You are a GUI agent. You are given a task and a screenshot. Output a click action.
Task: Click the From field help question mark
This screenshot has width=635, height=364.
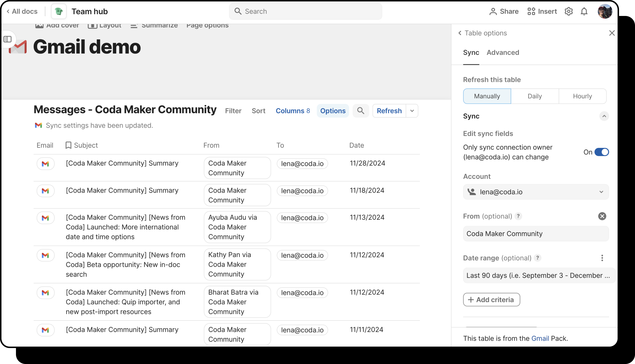point(518,216)
